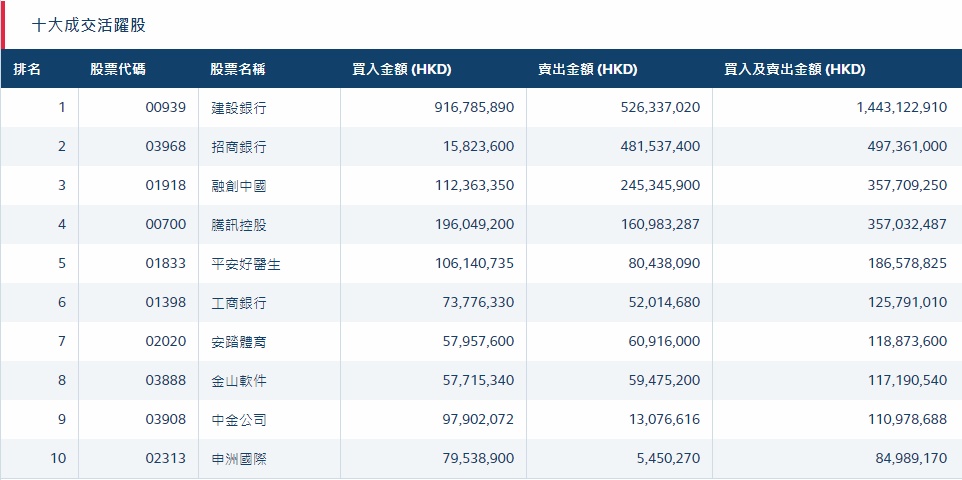Click stock name 申洲國際
Image resolution: width=962 pixels, height=480 pixels.
coord(239,459)
